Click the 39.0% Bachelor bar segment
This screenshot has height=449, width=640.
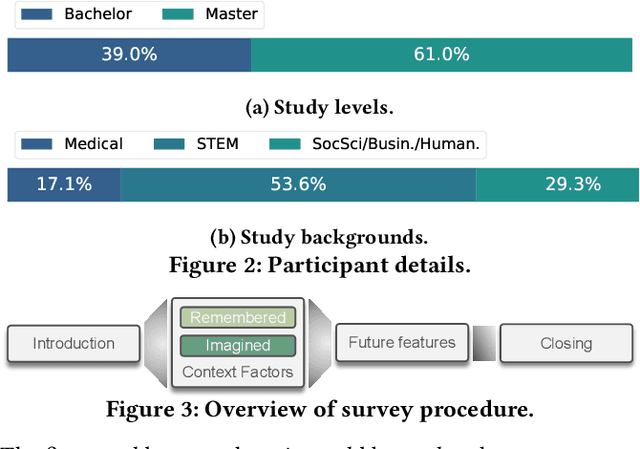click(x=129, y=55)
